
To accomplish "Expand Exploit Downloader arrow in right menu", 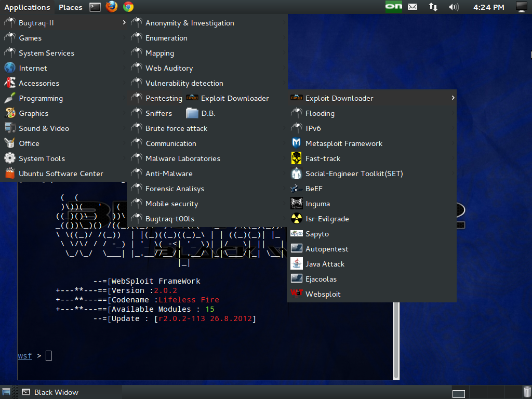I will (453, 98).
